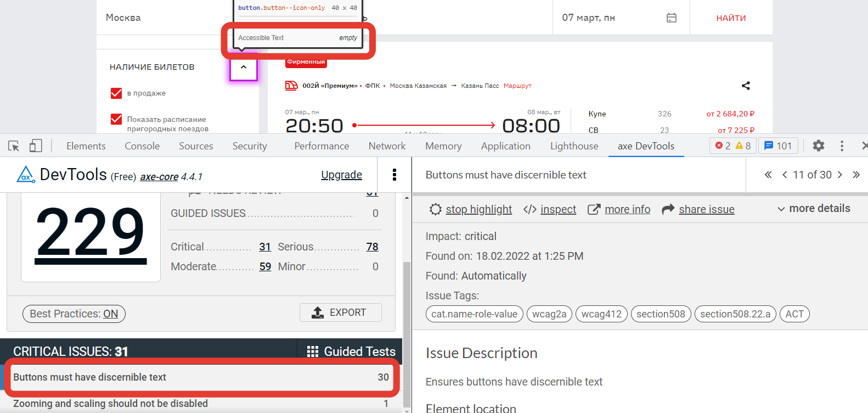Toggle Best Practices ON button
The height and width of the screenshot is (413, 868).
tap(74, 314)
